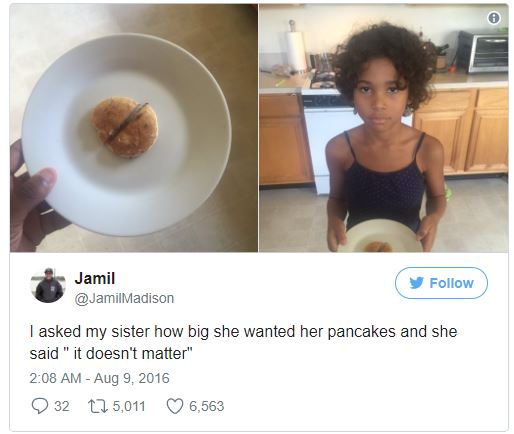Click the reply speech bubble icon
514x434 pixels.
click(x=40, y=406)
